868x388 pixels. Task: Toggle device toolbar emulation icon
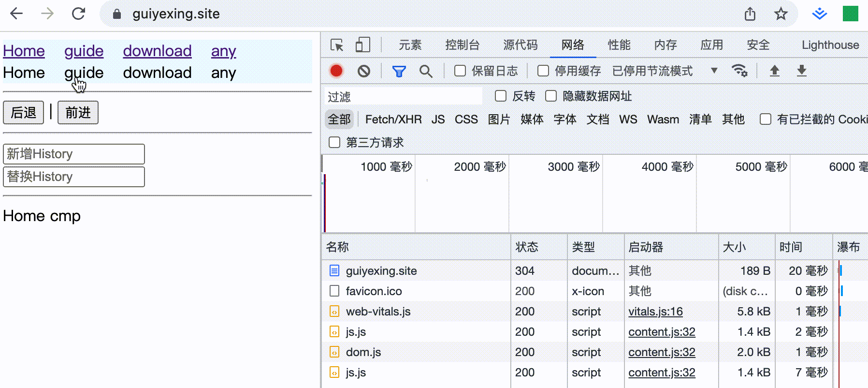[362, 45]
